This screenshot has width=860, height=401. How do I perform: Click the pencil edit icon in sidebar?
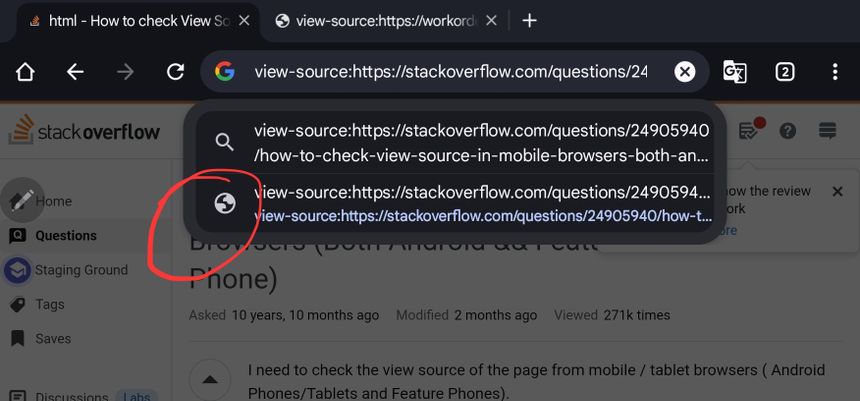pos(22,199)
